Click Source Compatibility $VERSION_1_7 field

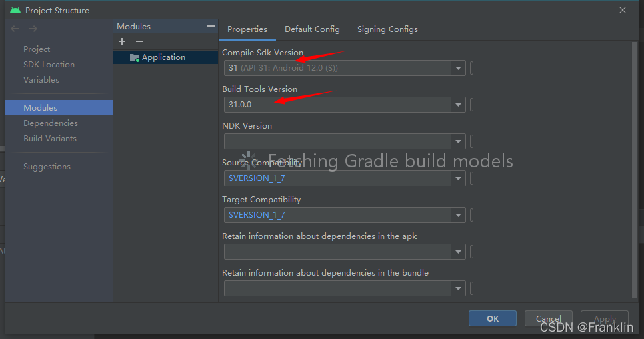(337, 178)
